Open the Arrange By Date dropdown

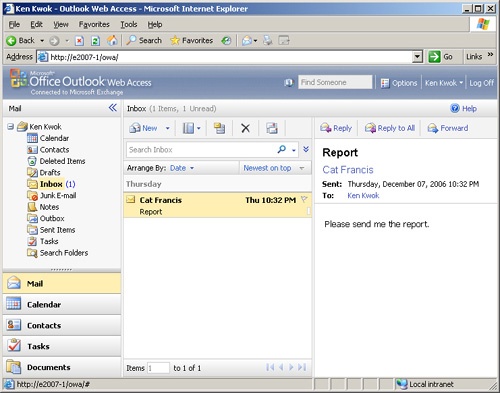[182, 168]
